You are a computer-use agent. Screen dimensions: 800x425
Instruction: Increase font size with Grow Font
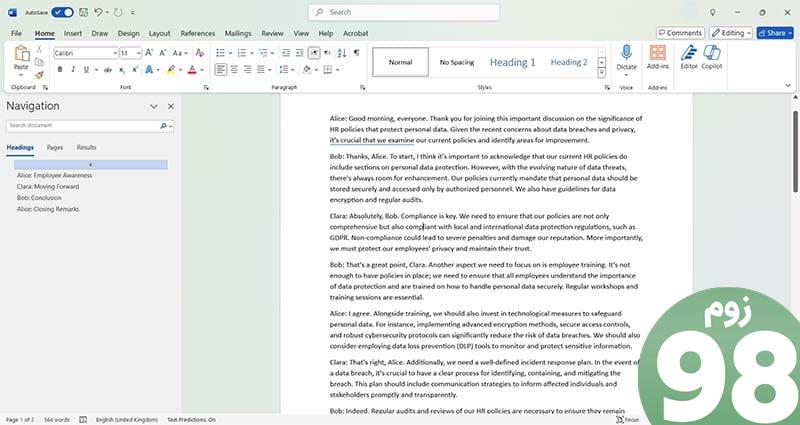coord(149,53)
